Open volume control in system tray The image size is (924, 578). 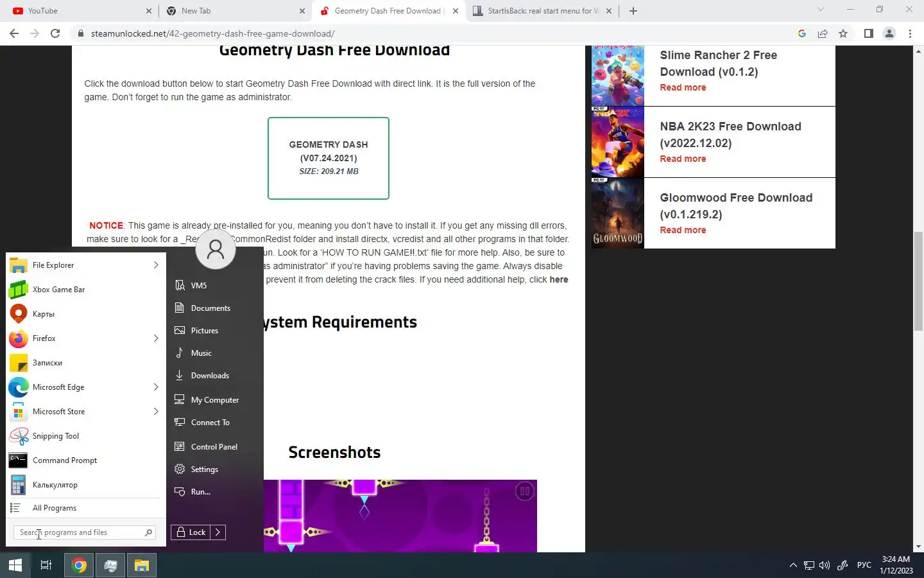825,565
